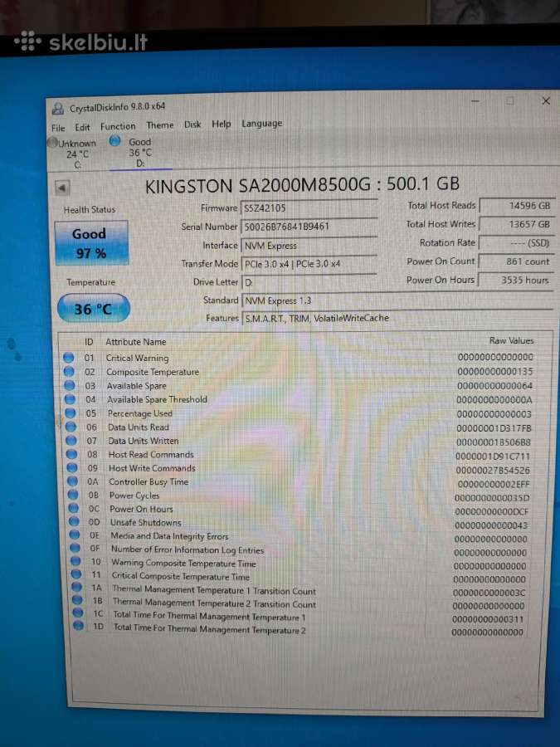This screenshot has width=560, height=747.
Task: Click the 36 °C temperature button
Action: (x=93, y=309)
